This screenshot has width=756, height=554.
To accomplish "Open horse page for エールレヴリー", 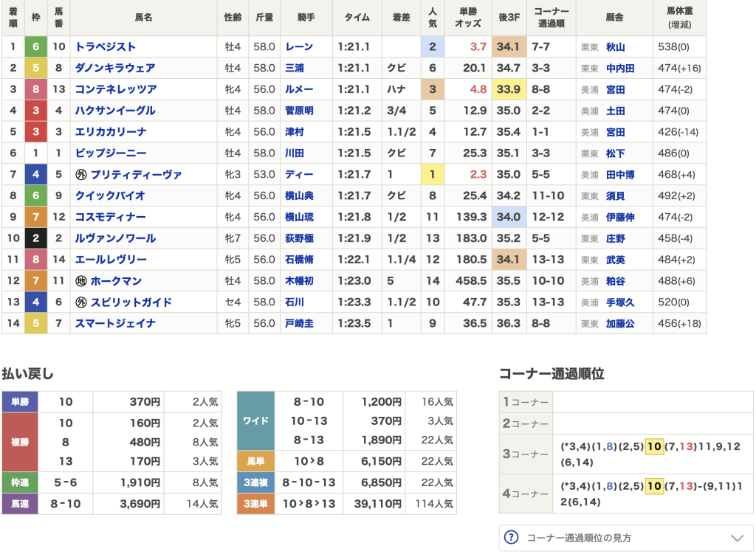I will (x=111, y=259).
